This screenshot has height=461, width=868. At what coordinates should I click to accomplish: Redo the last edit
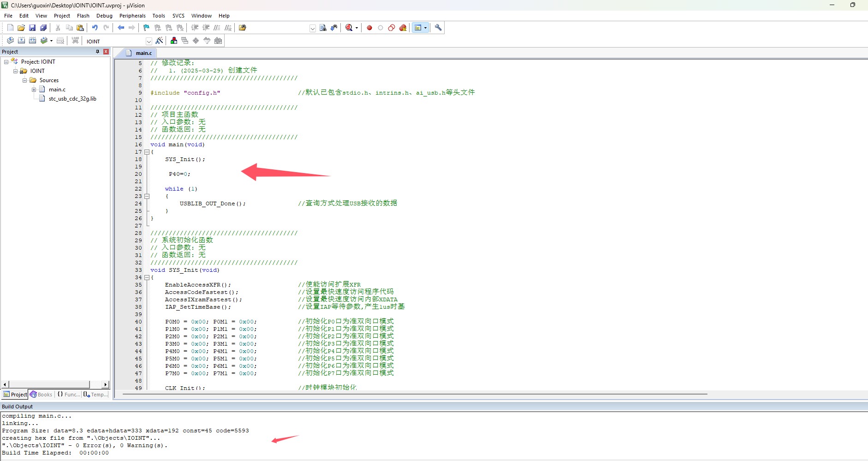[x=106, y=28]
